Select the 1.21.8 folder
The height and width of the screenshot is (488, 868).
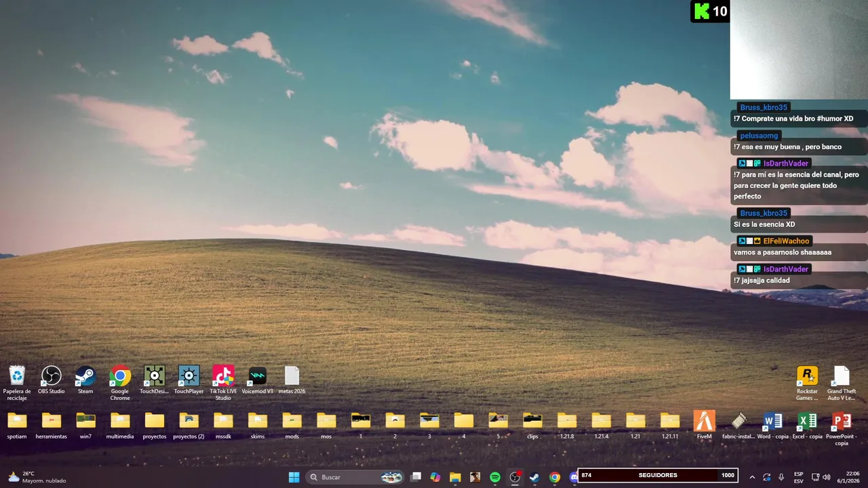tap(567, 426)
